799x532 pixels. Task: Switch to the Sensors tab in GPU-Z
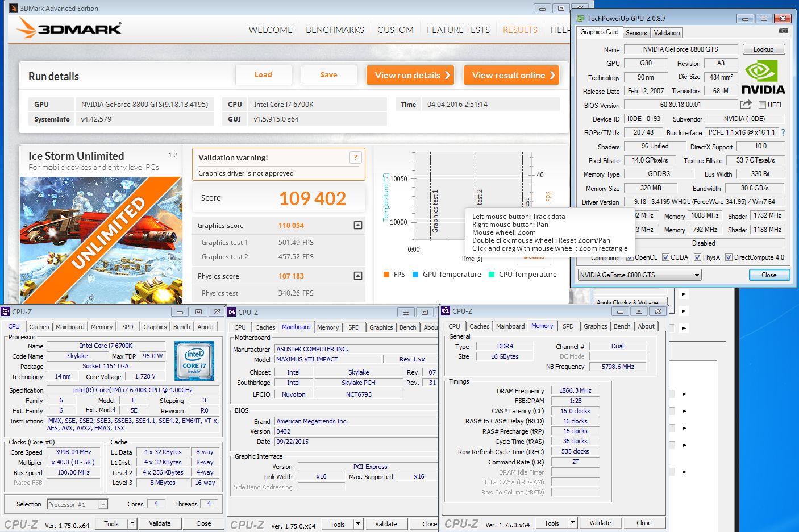point(636,33)
